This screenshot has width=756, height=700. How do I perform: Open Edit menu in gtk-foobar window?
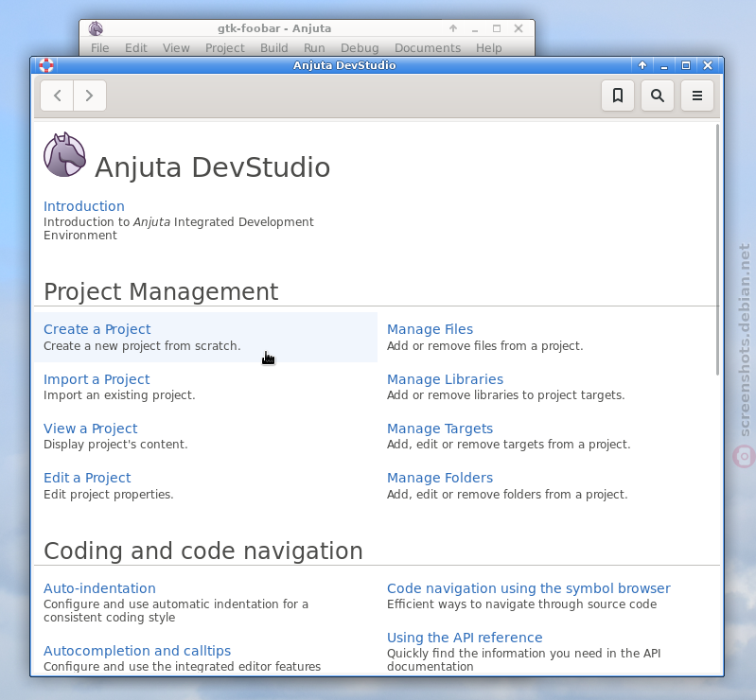(136, 48)
